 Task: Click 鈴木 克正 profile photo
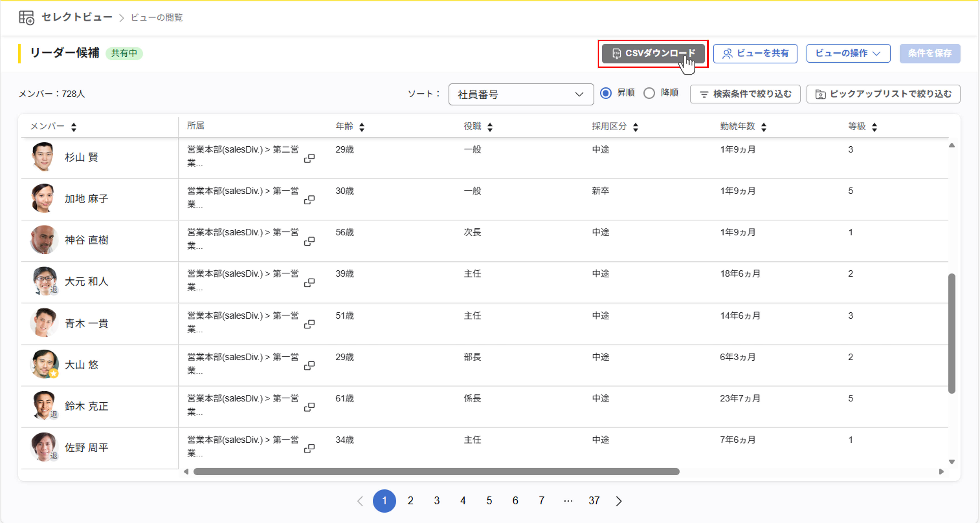[44, 405]
